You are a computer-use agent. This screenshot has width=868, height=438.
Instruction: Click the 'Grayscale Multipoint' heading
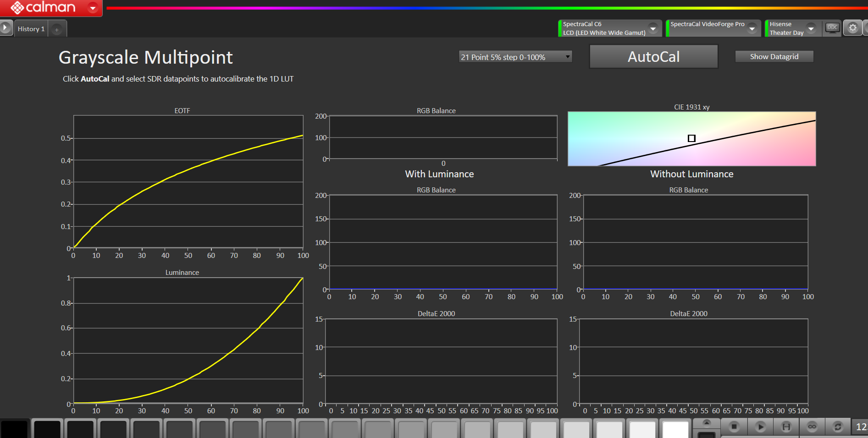(146, 58)
